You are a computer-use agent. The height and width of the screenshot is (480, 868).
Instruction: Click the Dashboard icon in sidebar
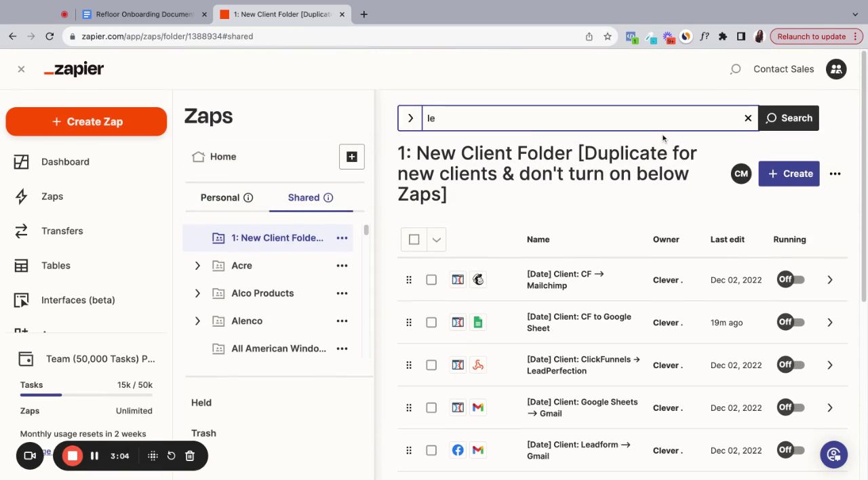click(22, 162)
